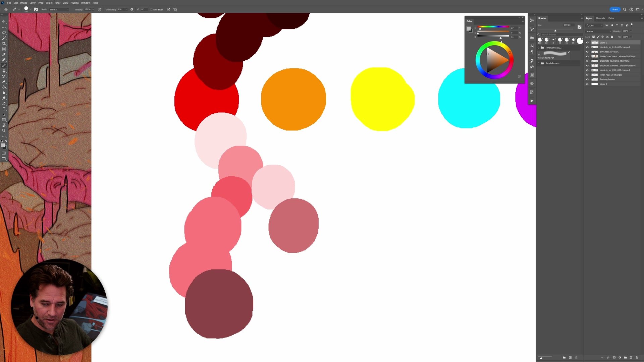
Task: Select the Zoom tool
Action: 4,131
